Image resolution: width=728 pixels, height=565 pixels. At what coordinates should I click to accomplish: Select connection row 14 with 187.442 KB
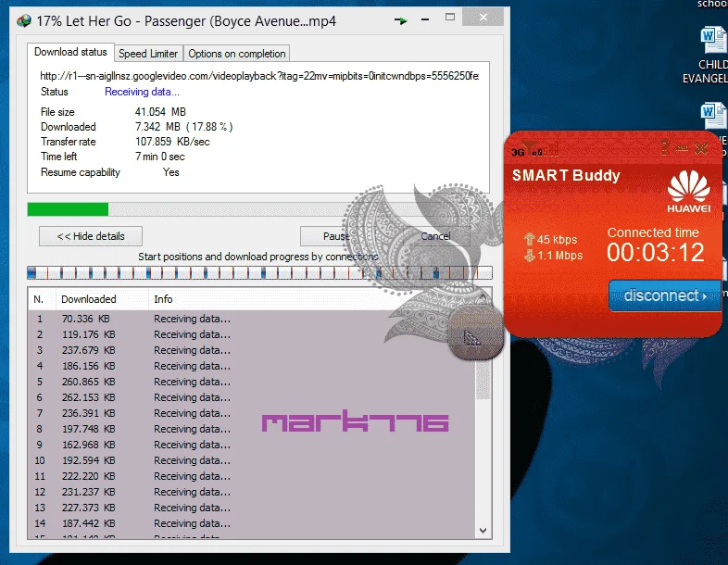click(252, 524)
